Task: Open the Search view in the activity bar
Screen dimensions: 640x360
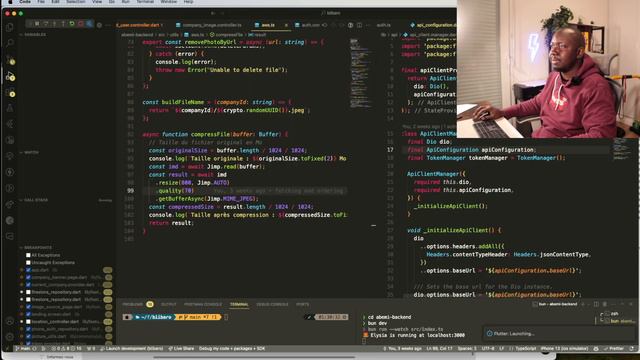Action: pyautogui.click(x=10, y=43)
